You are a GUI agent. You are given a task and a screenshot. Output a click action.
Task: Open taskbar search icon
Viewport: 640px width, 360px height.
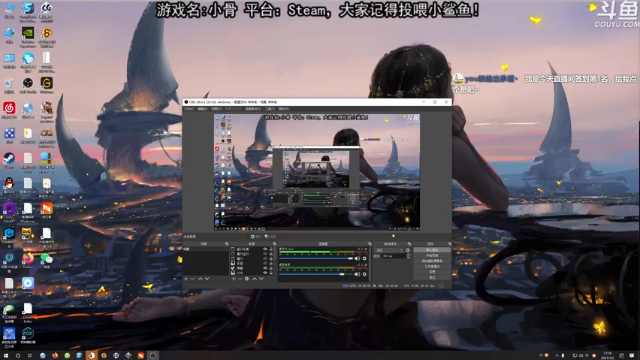tap(18, 356)
